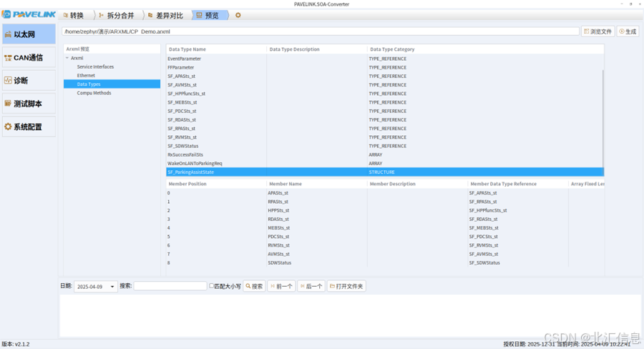Select SF_RPASts_st data type row

point(384,129)
